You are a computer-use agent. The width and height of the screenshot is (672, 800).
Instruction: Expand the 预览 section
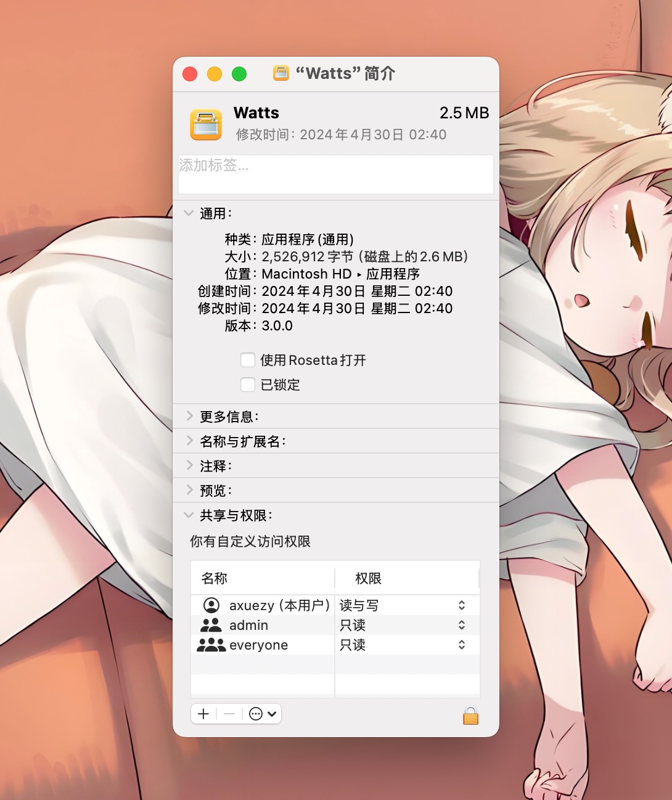click(189, 490)
